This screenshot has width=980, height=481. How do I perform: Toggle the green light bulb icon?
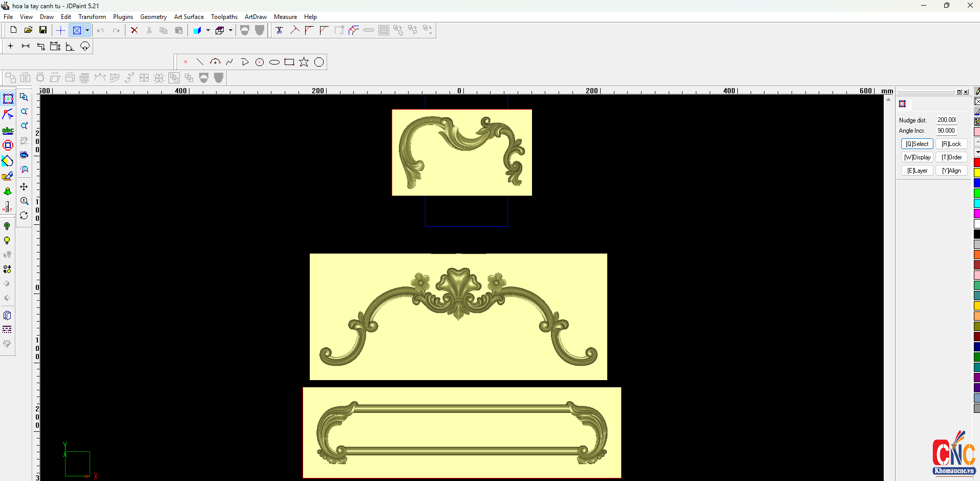(x=7, y=226)
